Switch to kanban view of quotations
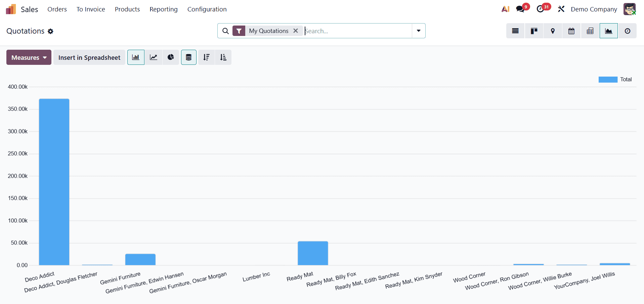The width and height of the screenshot is (644, 304). coord(534,31)
